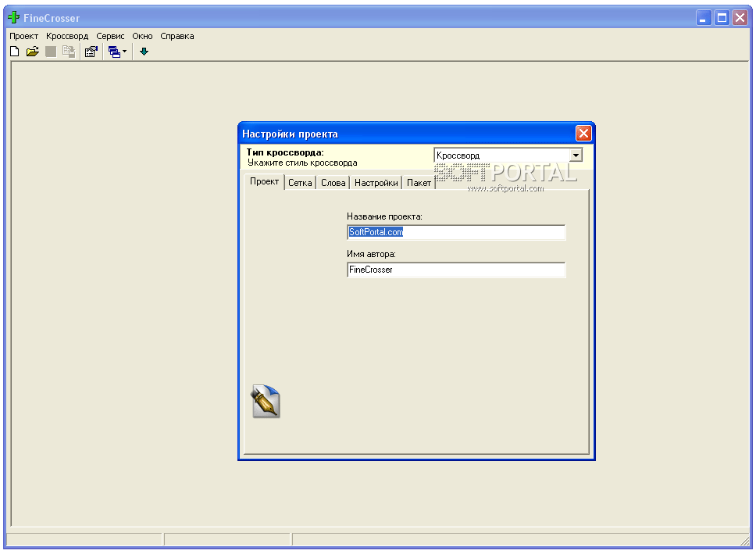
Task: Minimize the FineCrosser window
Action: 704,18
